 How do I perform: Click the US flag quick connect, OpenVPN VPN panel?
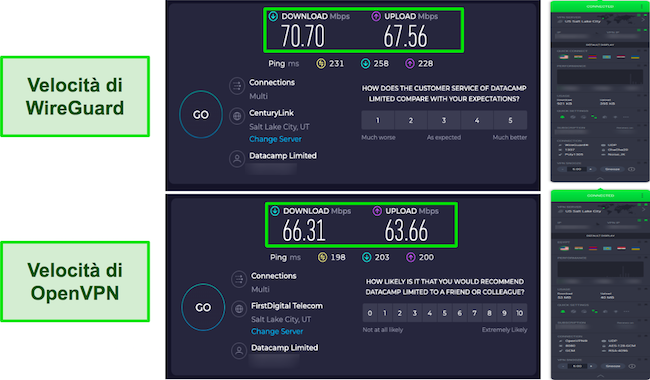tap(564, 248)
